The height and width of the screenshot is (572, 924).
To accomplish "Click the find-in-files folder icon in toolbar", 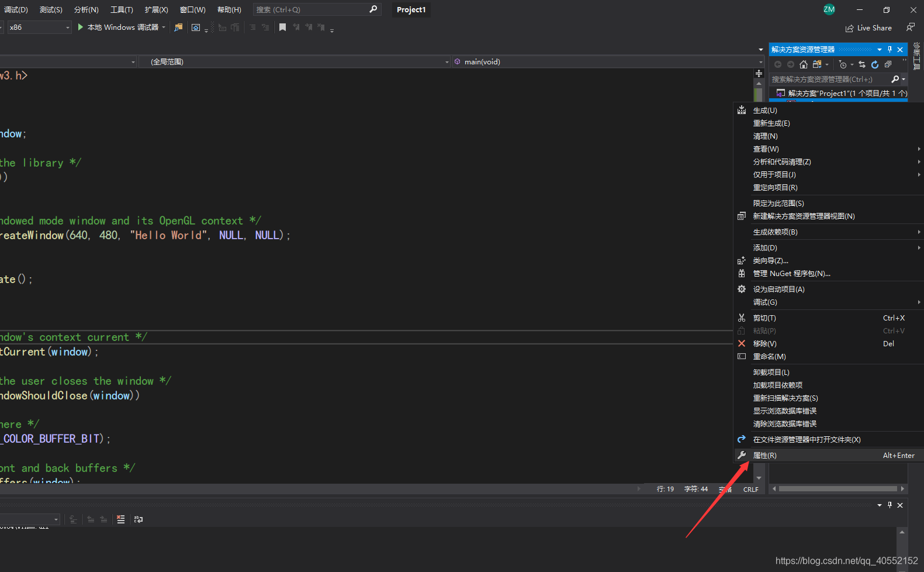I will [x=179, y=27].
